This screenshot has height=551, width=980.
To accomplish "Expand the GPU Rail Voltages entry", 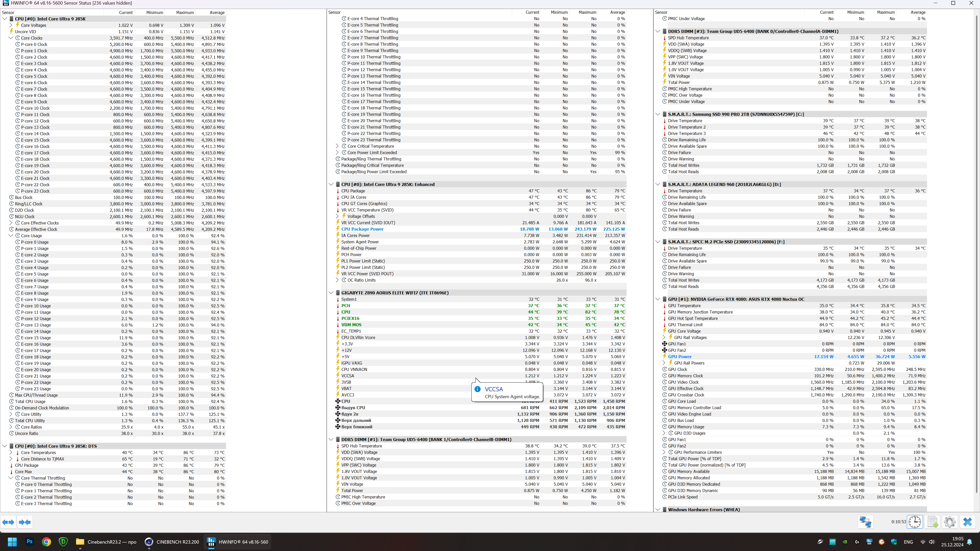I will point(664,338).
